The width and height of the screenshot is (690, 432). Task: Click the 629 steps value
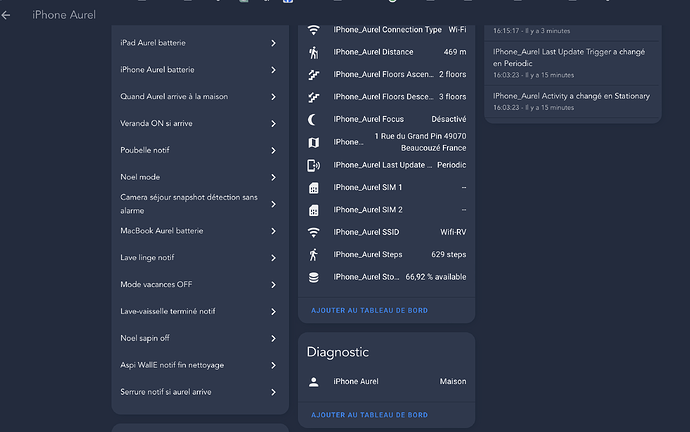coord(449,255)
